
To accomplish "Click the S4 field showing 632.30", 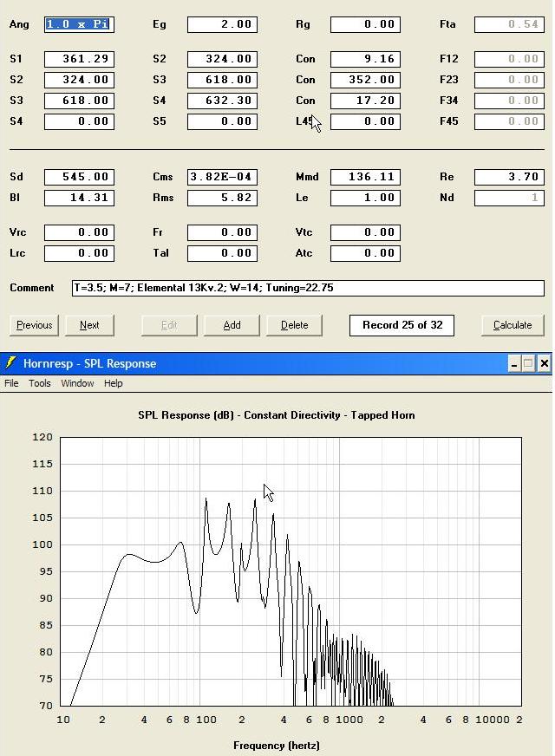I will [x=222, y=101].
